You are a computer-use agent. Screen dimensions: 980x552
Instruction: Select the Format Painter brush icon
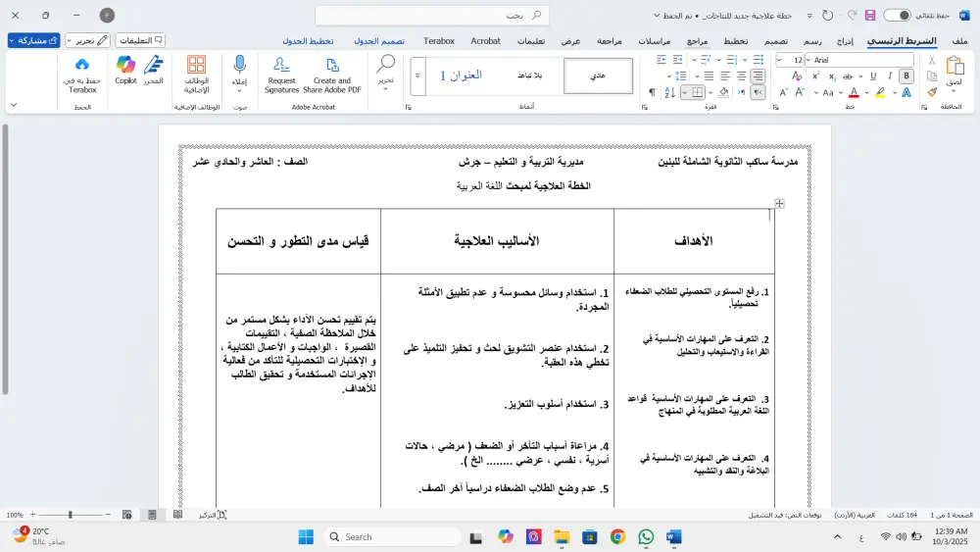932,92
